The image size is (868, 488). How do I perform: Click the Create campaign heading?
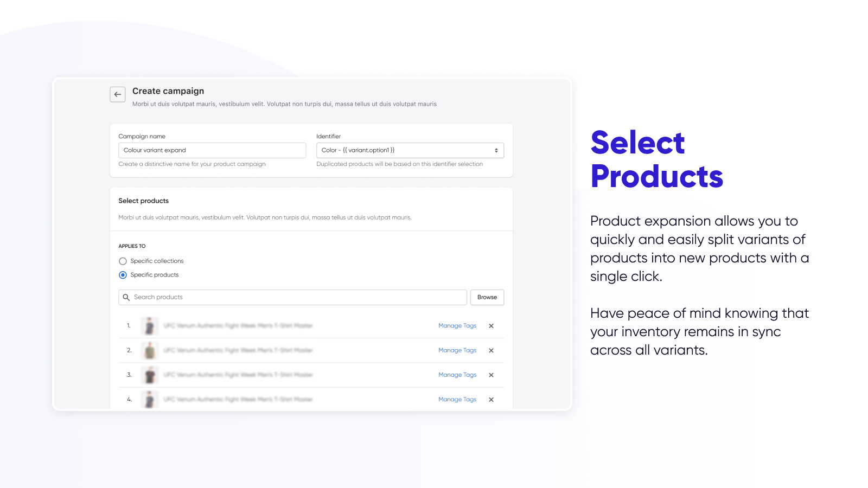point(168,91)
